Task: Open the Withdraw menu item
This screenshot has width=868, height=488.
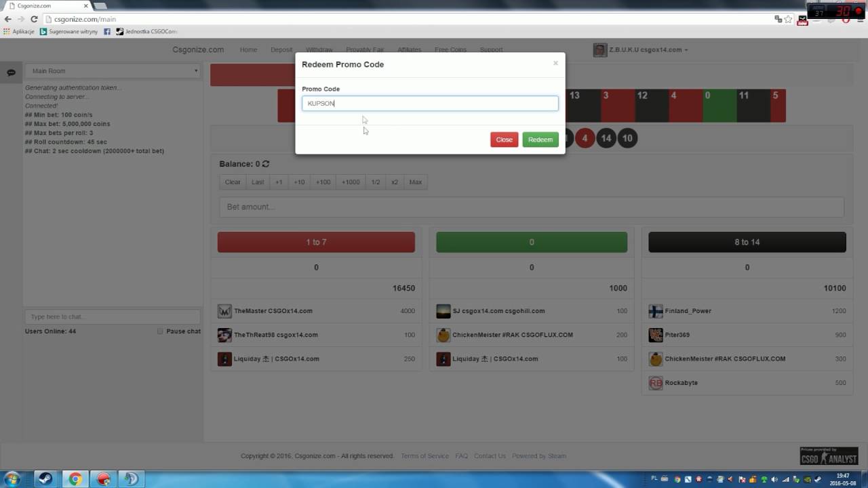Action: pos(319,49)
